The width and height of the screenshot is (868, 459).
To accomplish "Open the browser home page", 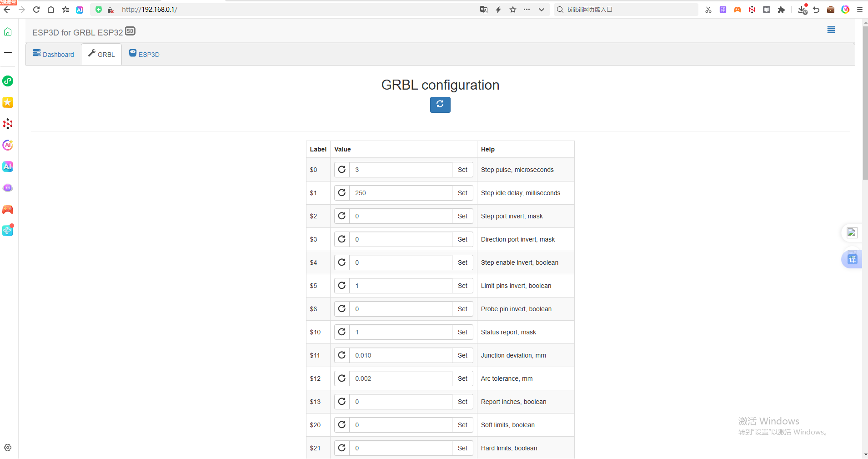I will click(x=51, y=9).
